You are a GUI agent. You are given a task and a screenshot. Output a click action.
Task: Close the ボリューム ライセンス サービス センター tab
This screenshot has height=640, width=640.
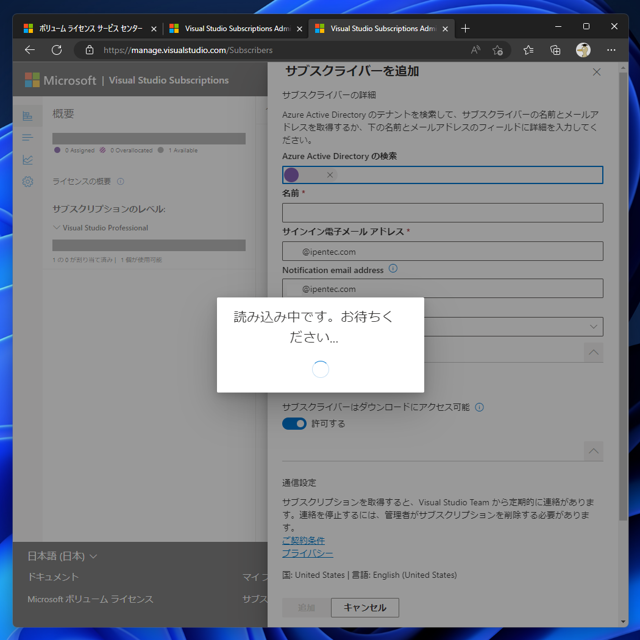[x=153, y=29]
